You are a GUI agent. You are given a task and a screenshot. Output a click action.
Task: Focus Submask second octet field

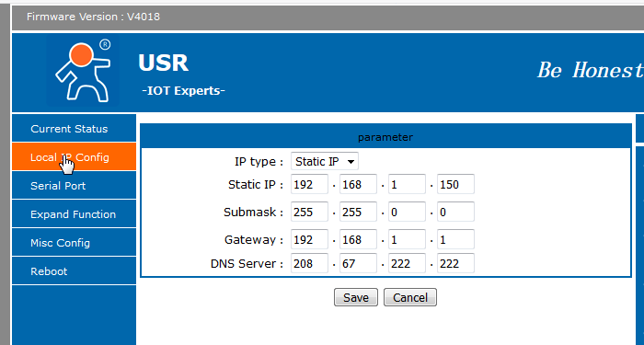point(358,212)
